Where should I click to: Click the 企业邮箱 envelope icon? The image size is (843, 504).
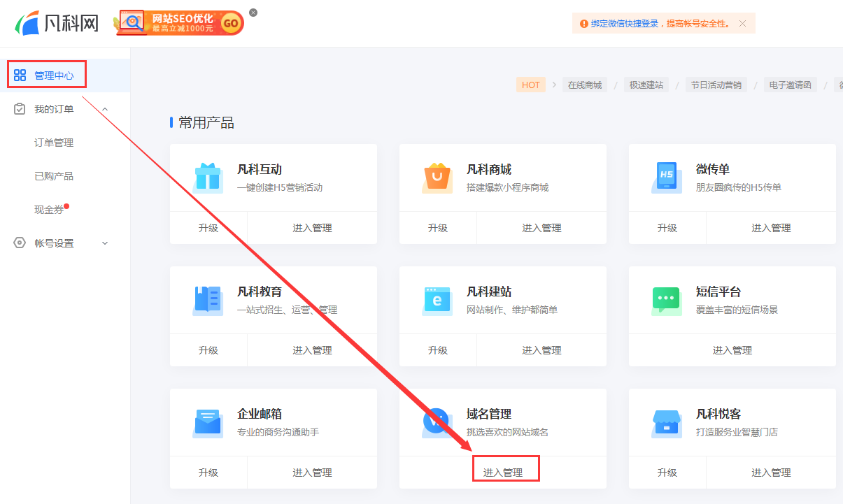[207, 422]
